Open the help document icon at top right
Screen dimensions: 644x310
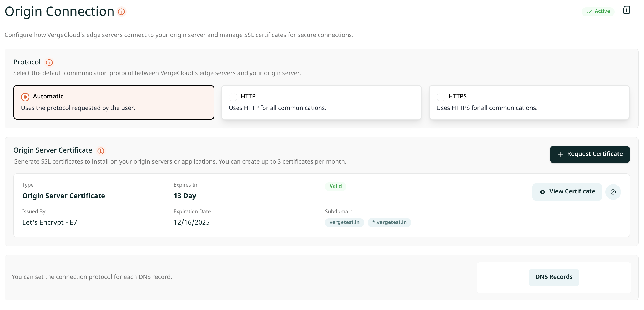(626, 10)
